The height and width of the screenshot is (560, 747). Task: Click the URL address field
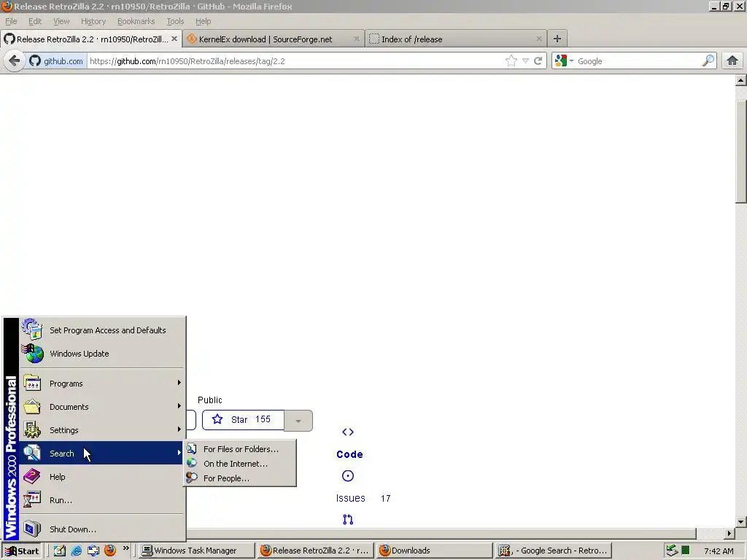(295, 61)
